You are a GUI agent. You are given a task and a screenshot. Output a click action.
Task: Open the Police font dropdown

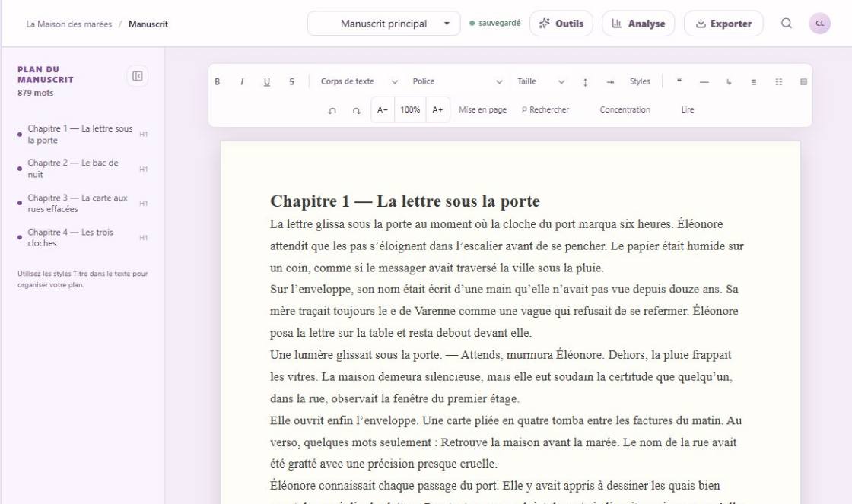(x=457, y=81)
